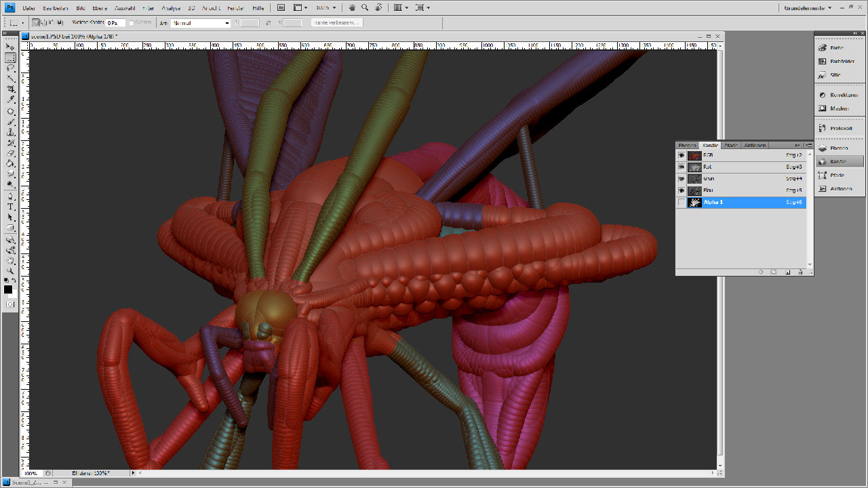Click Kante verbessern button
868x488 pixels.
pyautogui.click(x=337, y=22)
